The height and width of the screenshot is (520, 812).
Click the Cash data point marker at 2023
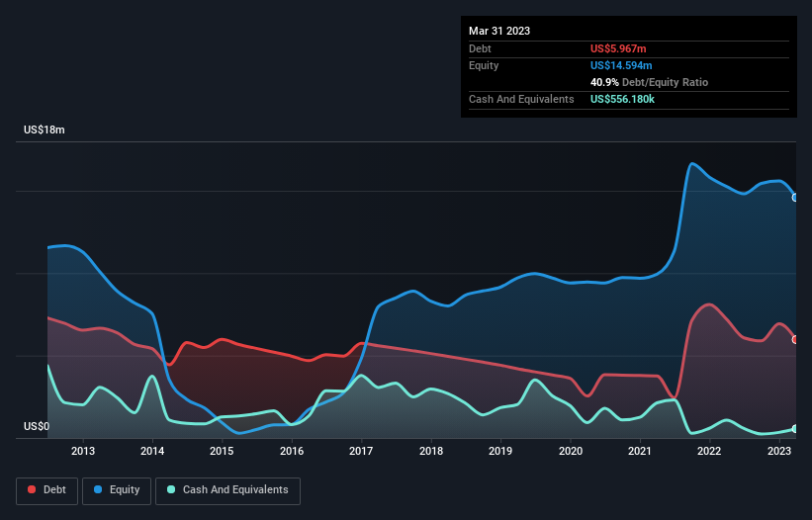795,429
